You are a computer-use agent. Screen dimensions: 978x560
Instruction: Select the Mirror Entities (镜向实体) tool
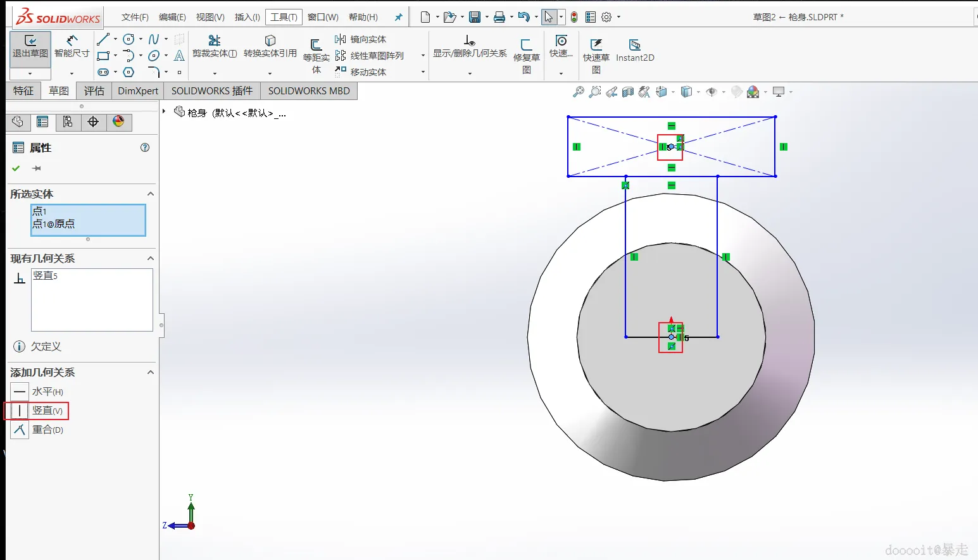(x=361, y=39)
